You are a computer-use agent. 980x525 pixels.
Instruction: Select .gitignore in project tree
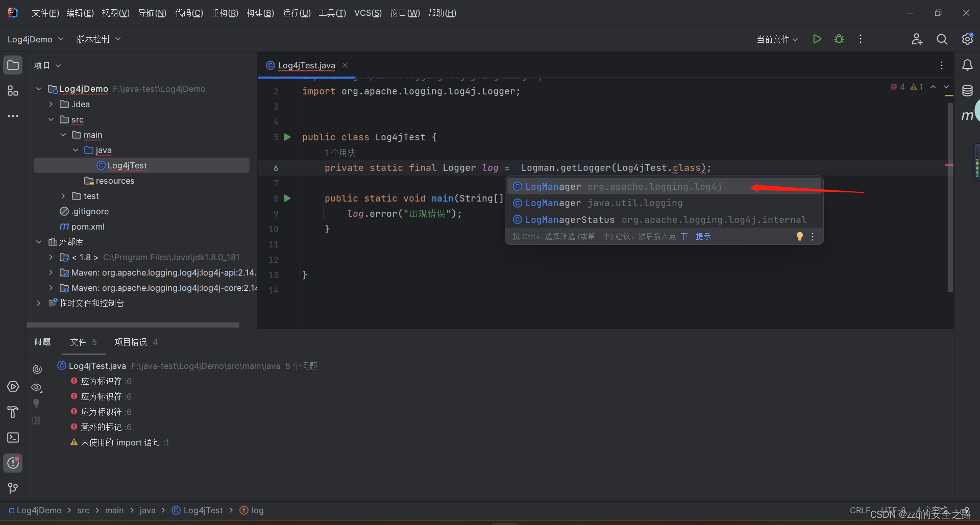[x=90, y=211]
